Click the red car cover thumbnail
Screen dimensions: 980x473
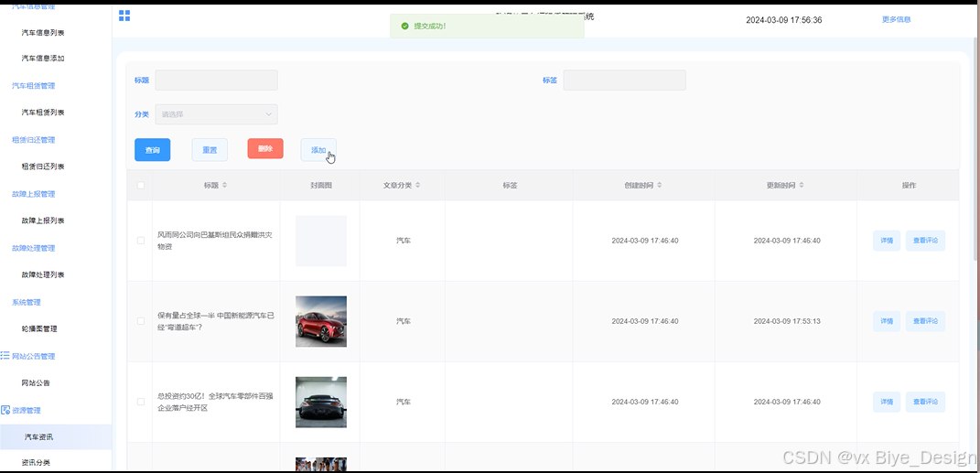point(321,321)
